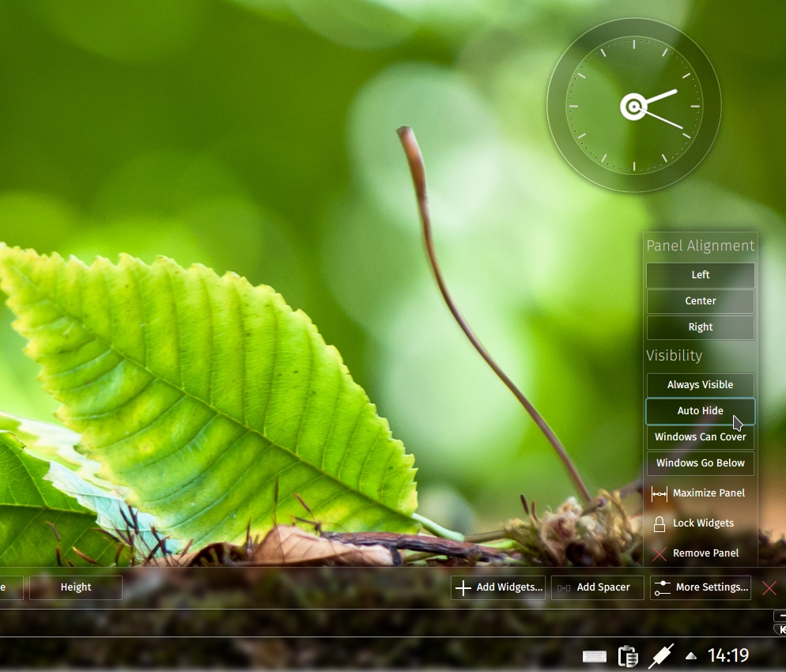Click the plus icon on Add Widgets
This screenshot has height=672, width=786.
pyautogui.click(x=463, y=587)
